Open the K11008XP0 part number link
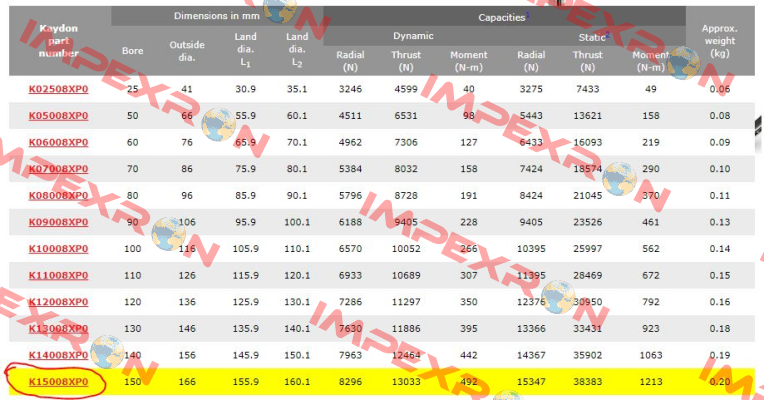This screenshot has height=400, width=764. (x=58, y=275)
